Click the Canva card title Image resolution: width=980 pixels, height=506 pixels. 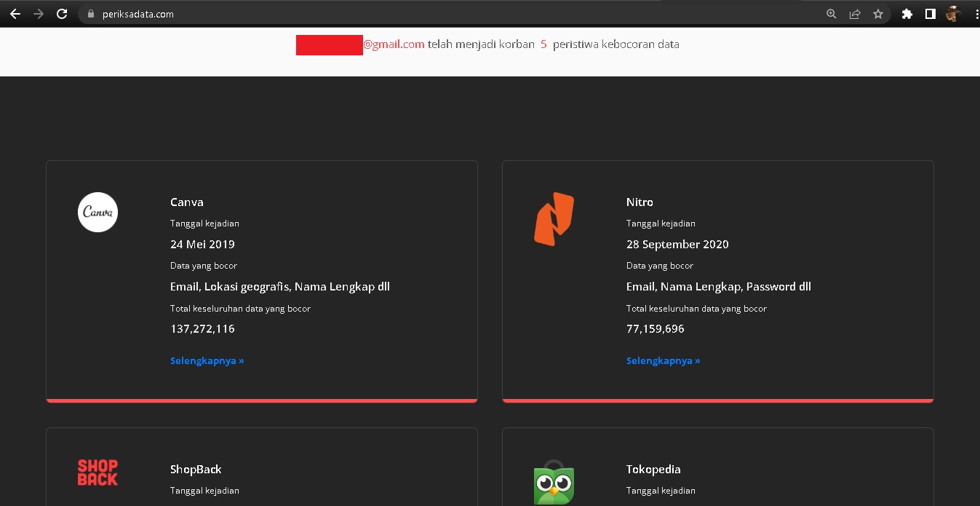(187, 202)
